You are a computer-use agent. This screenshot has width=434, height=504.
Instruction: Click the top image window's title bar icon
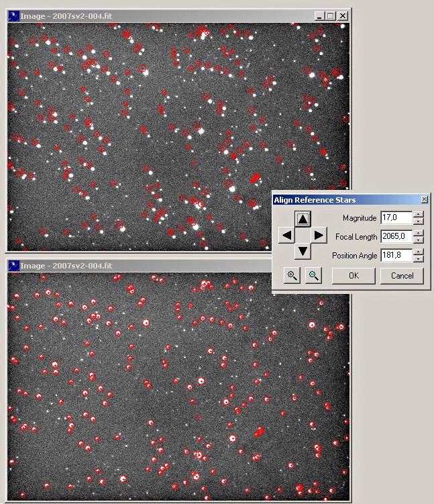13,15
